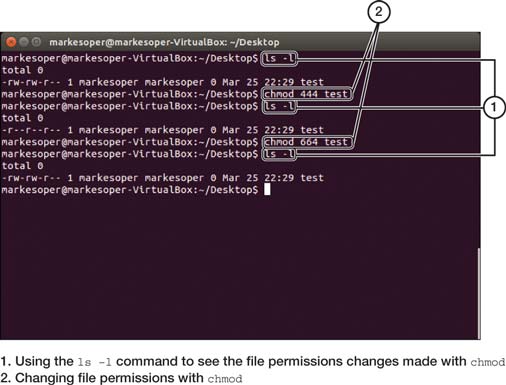This screenshot has width=506, height=385.
Task: Click the last -rw-rw-r-- listing line
Action: coord(162,178)
